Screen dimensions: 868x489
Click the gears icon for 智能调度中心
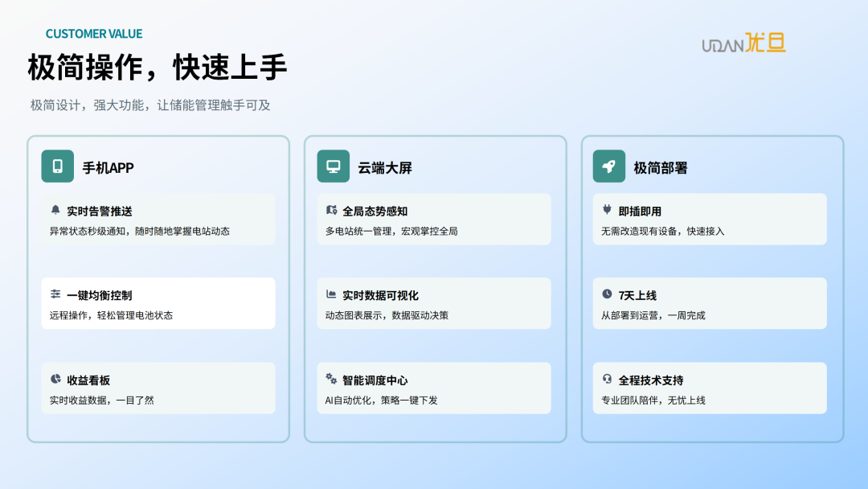pos(331,379)
